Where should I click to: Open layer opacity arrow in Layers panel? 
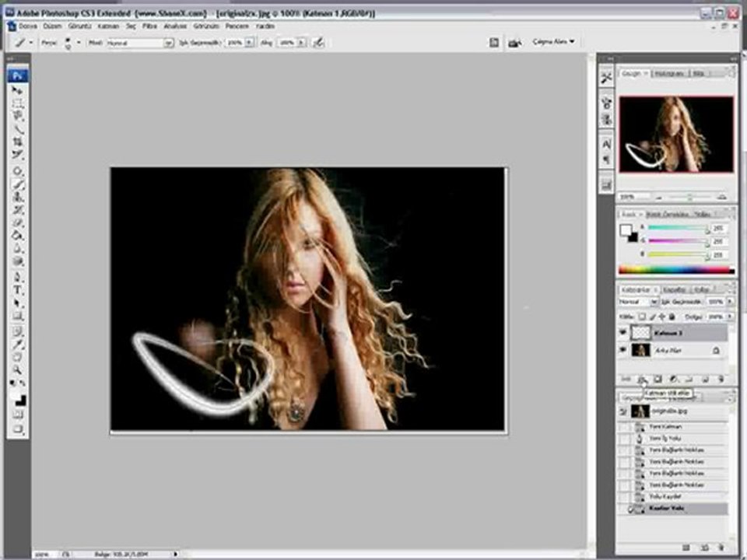coord(729,302)
